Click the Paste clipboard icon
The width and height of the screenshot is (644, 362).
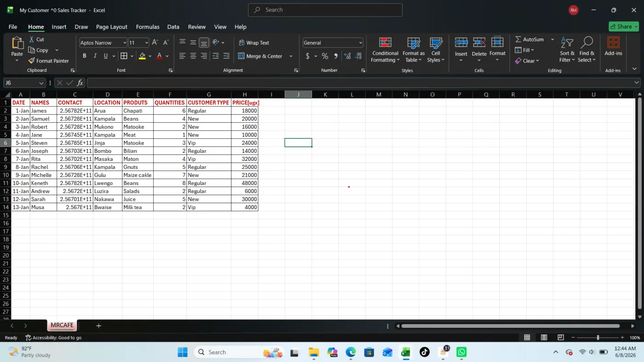[17, 43]
